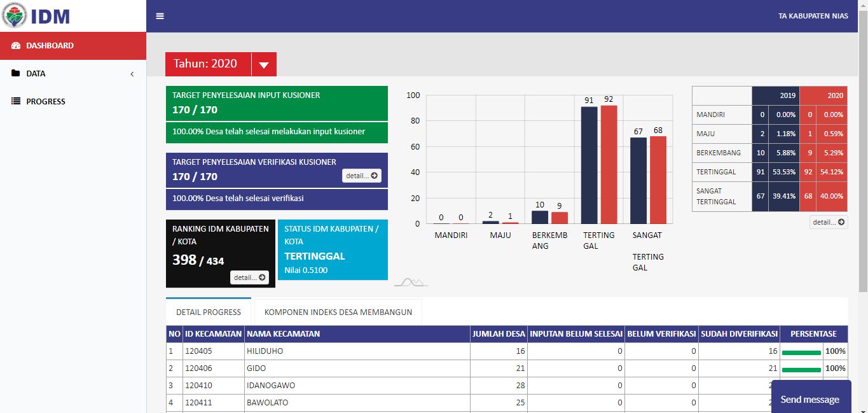Click the Send message chat button
Screen dimensions: 868x413
point(809,399)
